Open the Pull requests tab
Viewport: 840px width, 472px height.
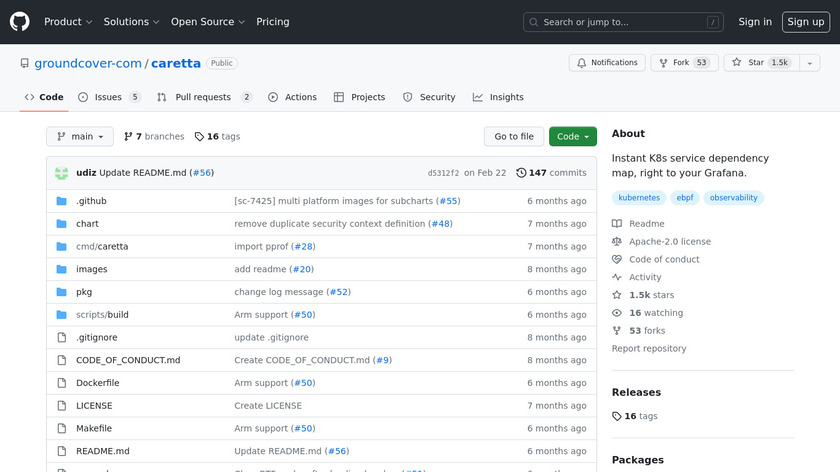205,97
